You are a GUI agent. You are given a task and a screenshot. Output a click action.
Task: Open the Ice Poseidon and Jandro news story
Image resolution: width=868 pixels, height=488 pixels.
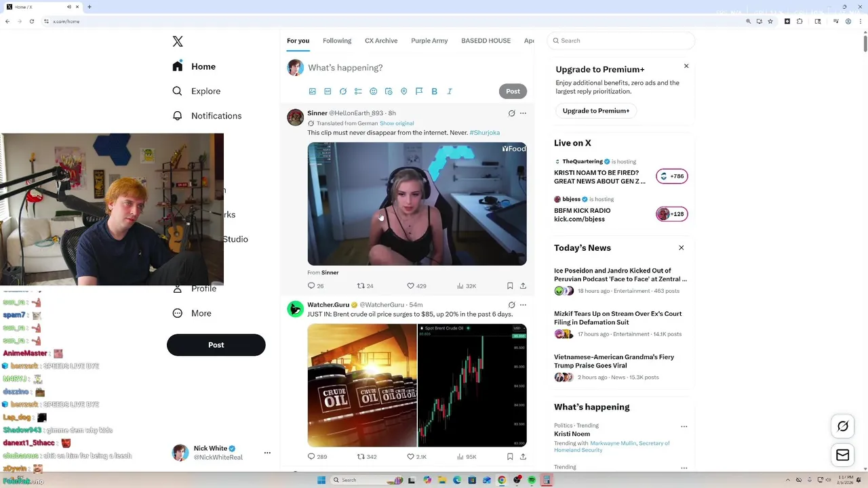[x=620, y=274]
